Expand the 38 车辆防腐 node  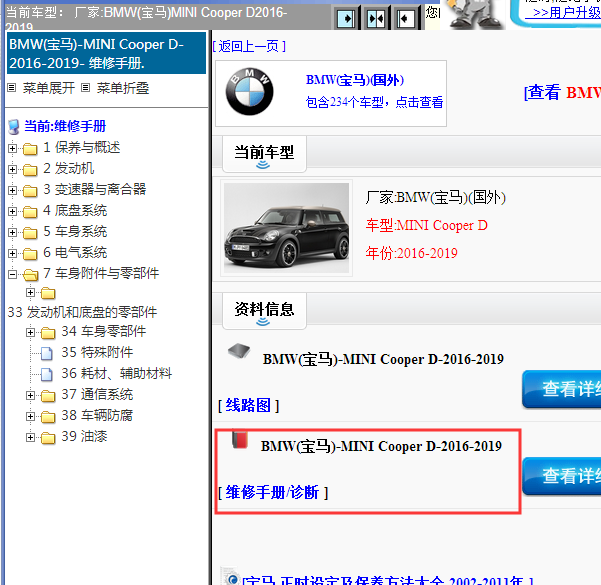30,417
